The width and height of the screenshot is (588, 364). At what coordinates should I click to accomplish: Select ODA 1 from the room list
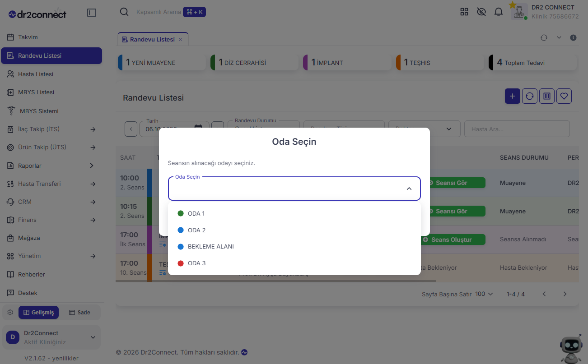294,213
